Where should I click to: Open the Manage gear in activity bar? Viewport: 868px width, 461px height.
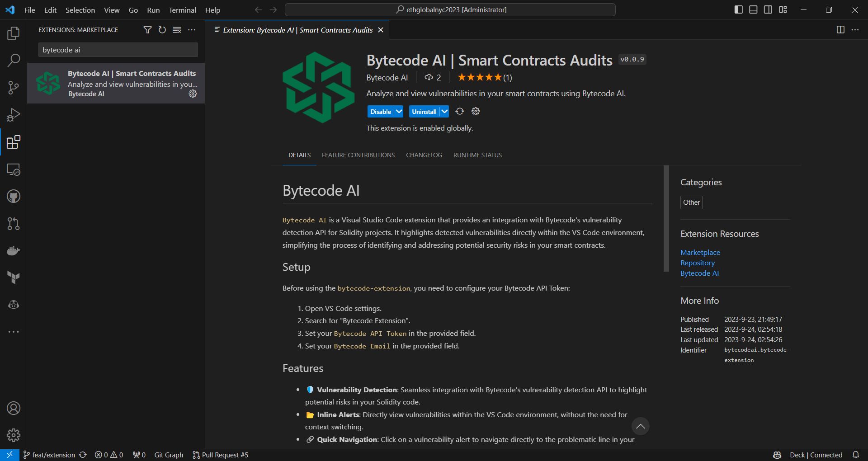point(14,435)
